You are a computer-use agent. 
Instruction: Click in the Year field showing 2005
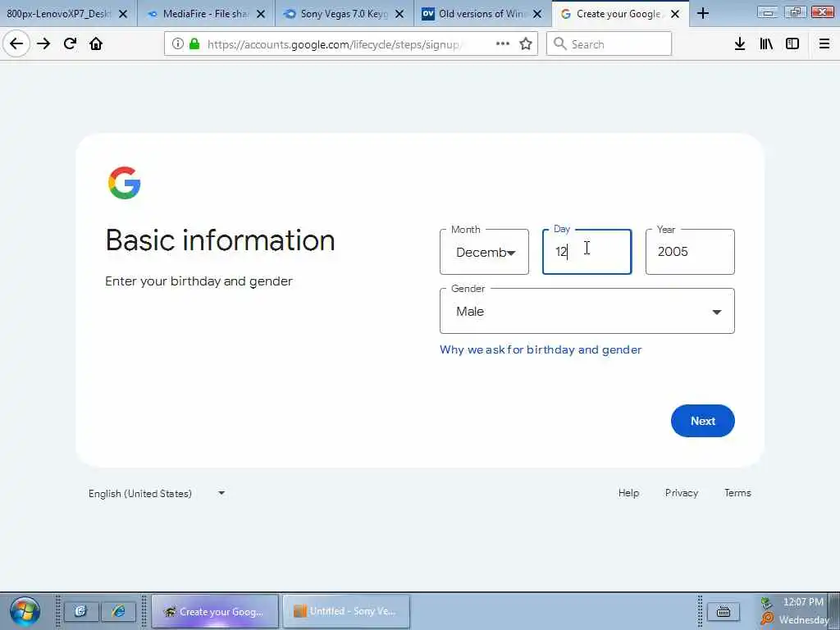tap(690, 252)
